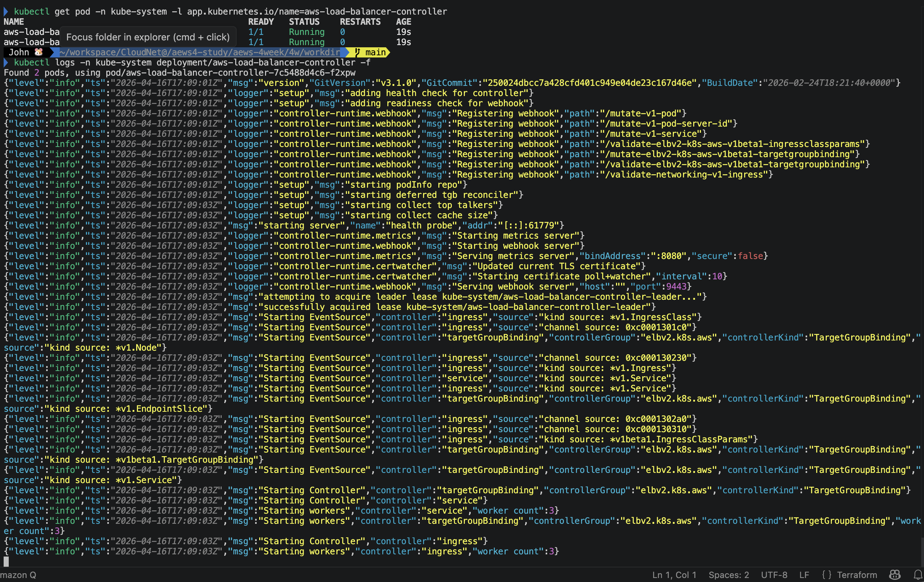Change end-of-line sequence LF
The width and height of the screenshot is (924, 582).
coord(804,575)
